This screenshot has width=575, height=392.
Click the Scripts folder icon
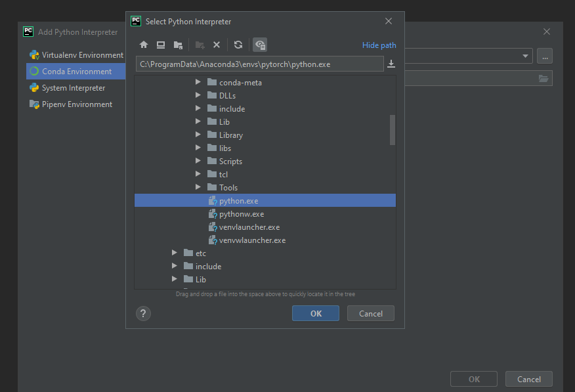[x=212, y=161]
